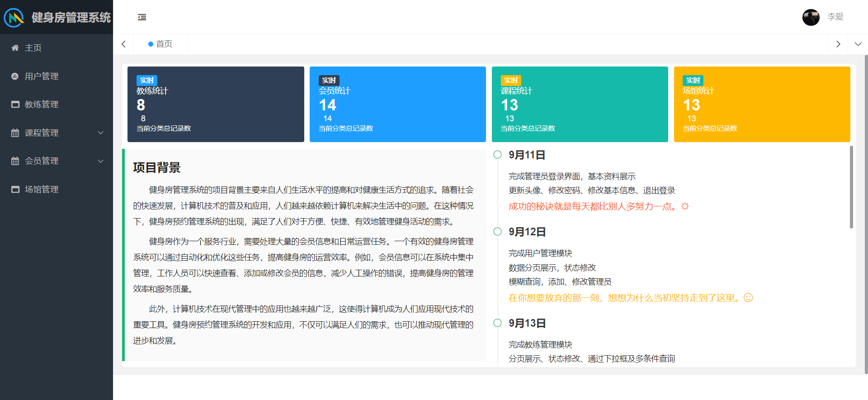Image resolution: width=868 pixels, height=400 pixels.
Task: Click 当前分类总记录数 in the 教练统计 card
Action: (164, 129)
